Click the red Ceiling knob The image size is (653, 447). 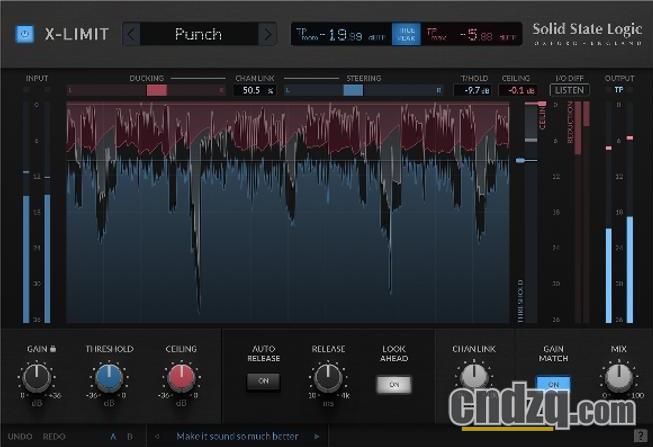coord(181,377)
